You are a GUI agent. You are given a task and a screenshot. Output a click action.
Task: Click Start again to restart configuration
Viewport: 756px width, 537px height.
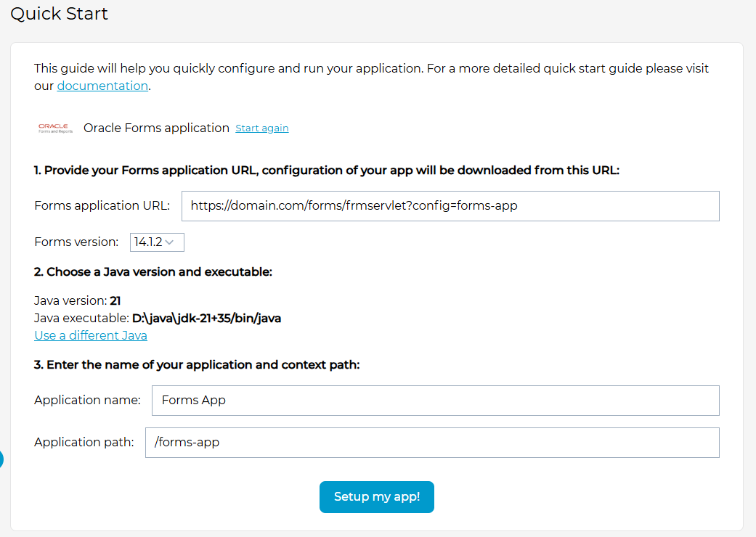pyautogui.click(x=262, y=128)
